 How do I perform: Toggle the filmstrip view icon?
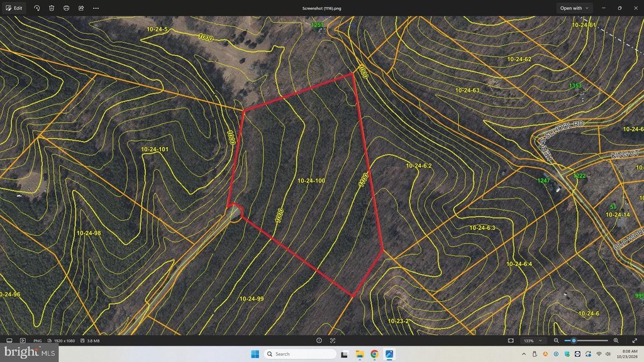pyautogui.click(x=9, y=341)
